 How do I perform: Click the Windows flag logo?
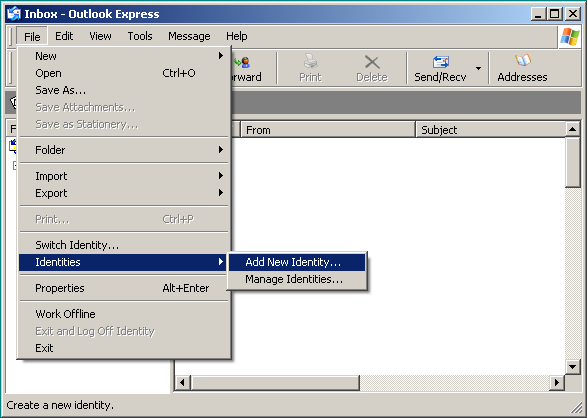click(570, 37)
